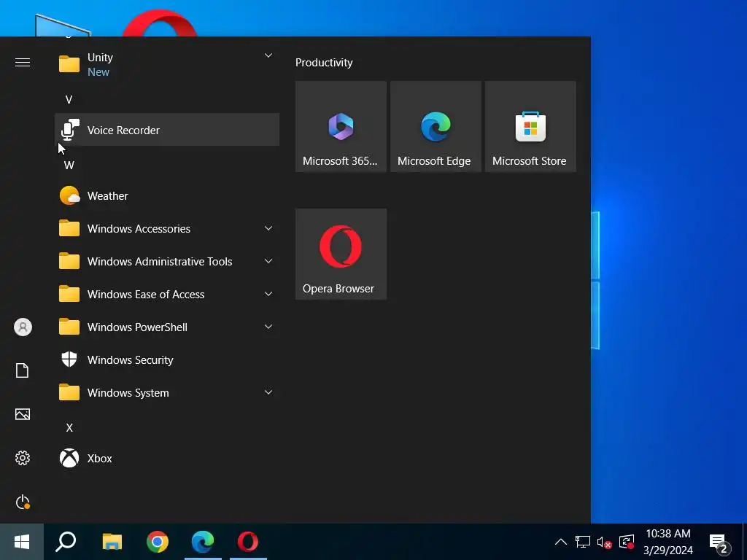This screenshot has width=747, height=560.
Task: Open Settings gear in Start sidebar
Action: [x=23, y=458]
